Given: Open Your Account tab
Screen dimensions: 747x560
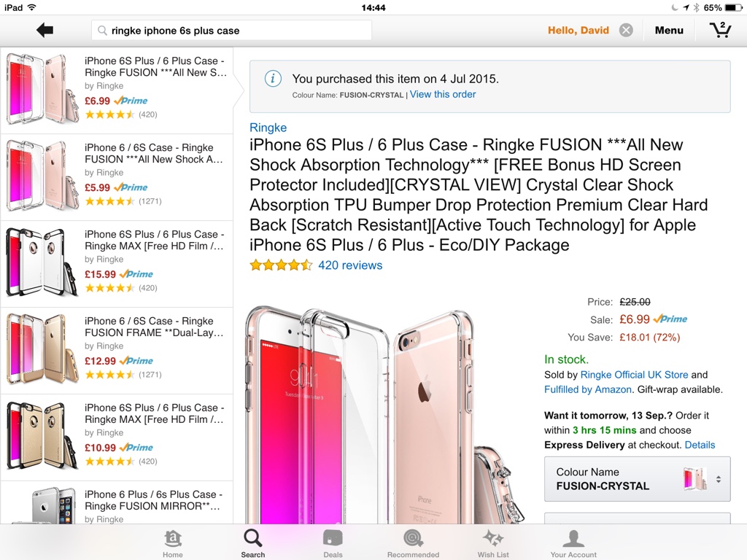Looking at the screenshot, I should (x=573, y=544).
